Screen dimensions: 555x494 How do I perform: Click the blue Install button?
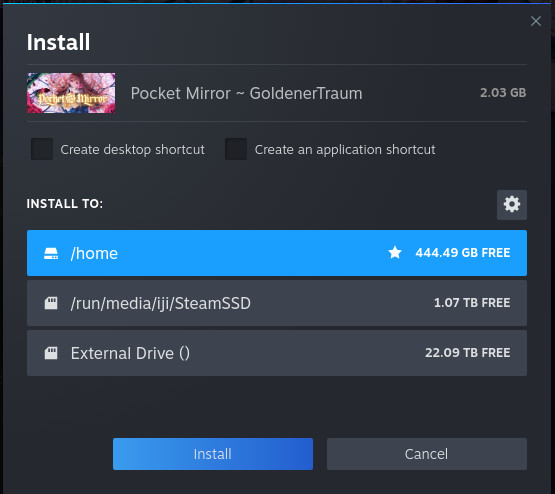pyautogui.click(x=213, y=454)
